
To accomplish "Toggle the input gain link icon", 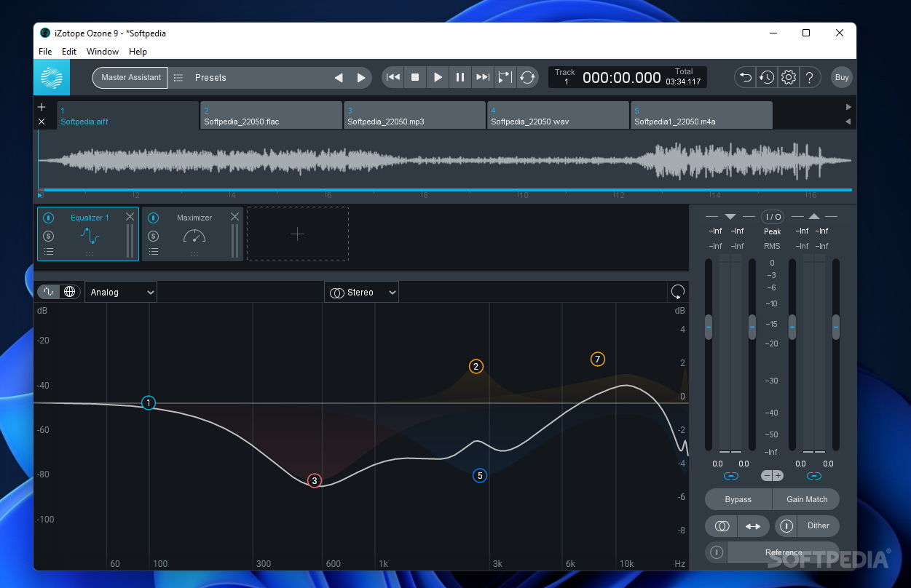I will pyautogui.click(x=730, y=476).
